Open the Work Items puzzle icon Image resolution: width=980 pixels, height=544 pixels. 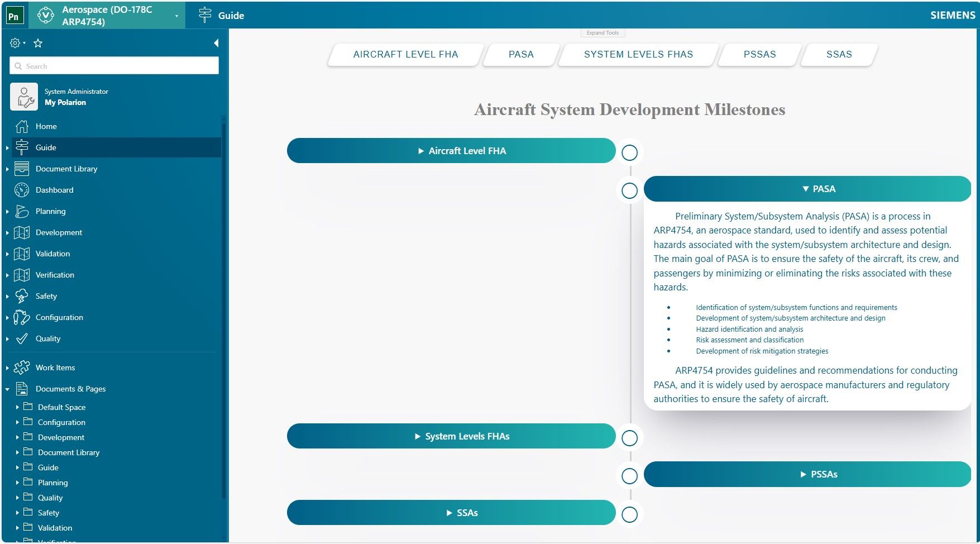pos(22,368)
